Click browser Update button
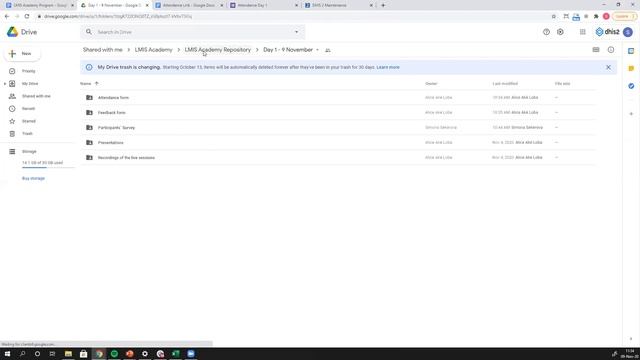Viewport: 640px width, 360px height. [624, 16]
